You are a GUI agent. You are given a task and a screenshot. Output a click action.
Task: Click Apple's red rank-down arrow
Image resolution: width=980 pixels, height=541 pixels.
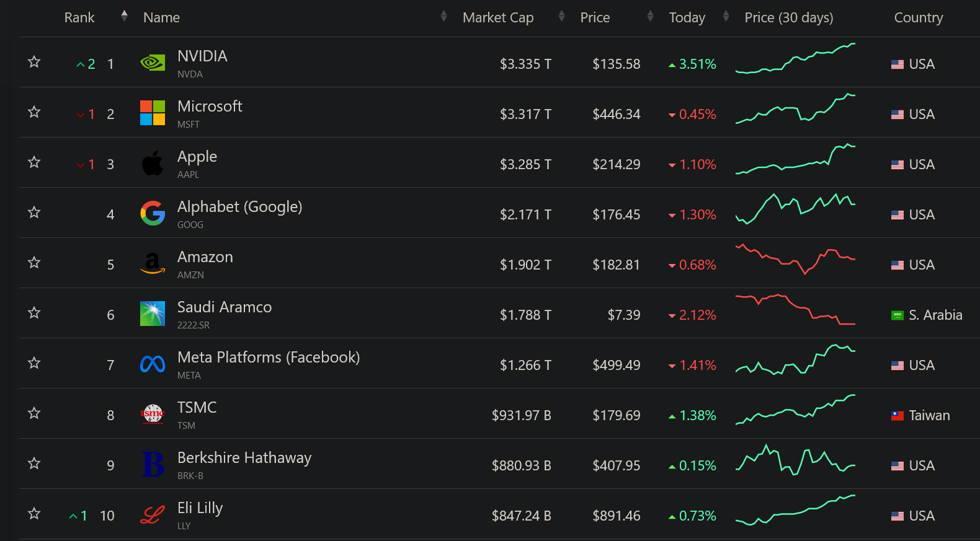point(81,165)
